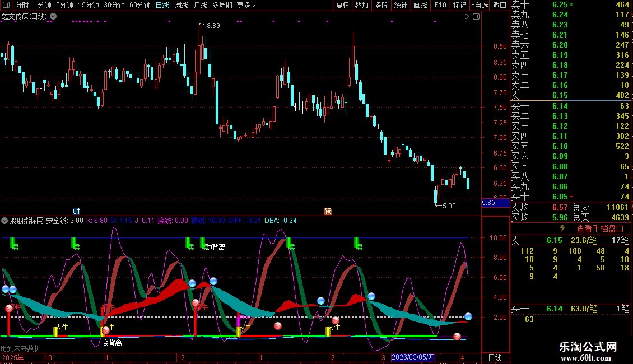This screenshot has height=364, width=633.
Task: Click the DEA: -0.24 indicator value
Action: pos(281,221)
